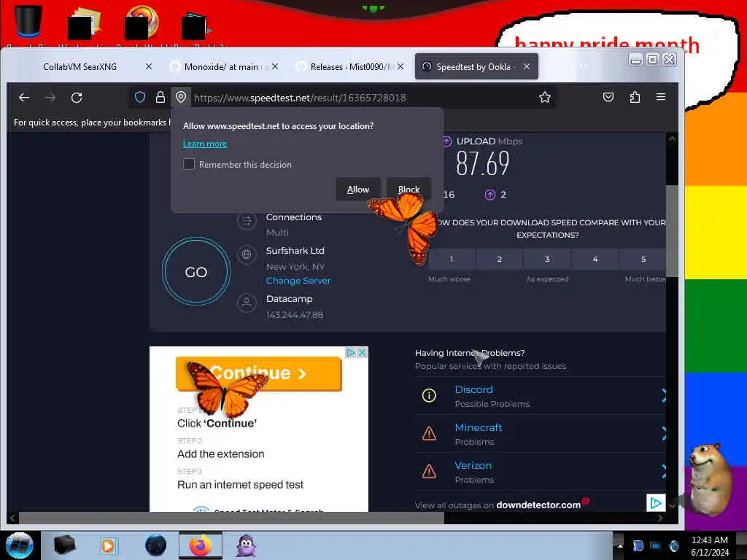This screenshot has width=747, height=560.
Task: Rate download speed as 3
Action: tap(547, 259)
